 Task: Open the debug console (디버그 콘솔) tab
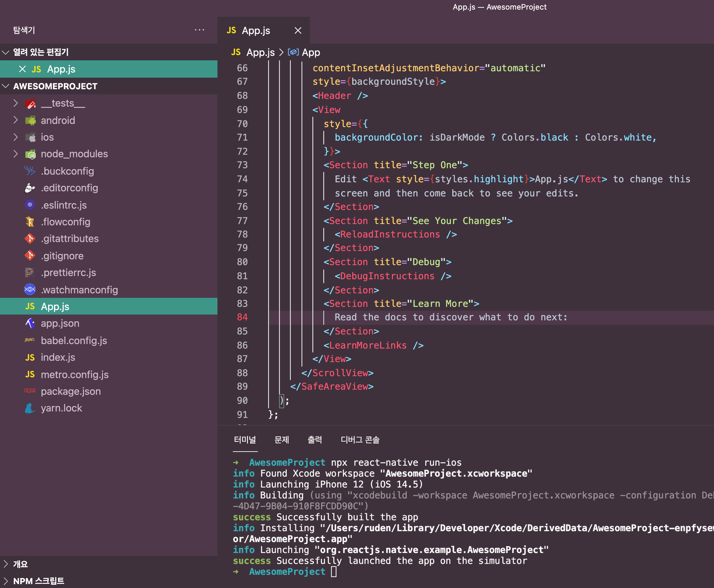click(x=360, y=440)
